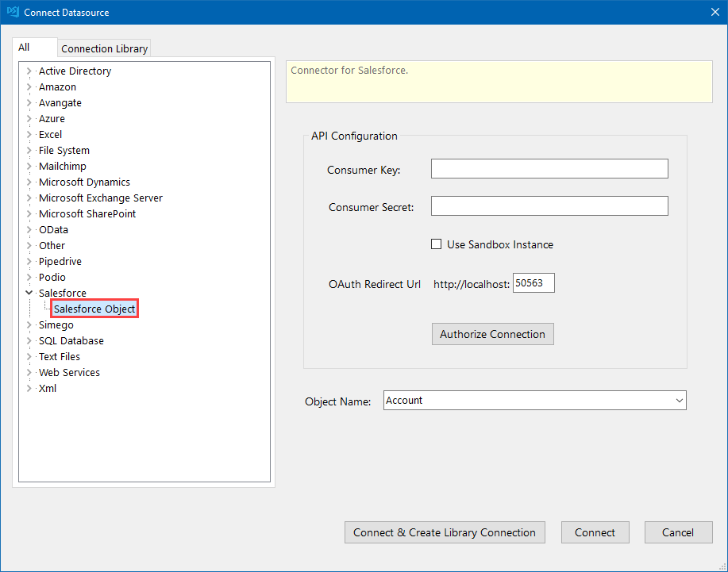Expand the File System node arrow
The width and height of the screenshot is (728, 572).
tap(29, 150)
